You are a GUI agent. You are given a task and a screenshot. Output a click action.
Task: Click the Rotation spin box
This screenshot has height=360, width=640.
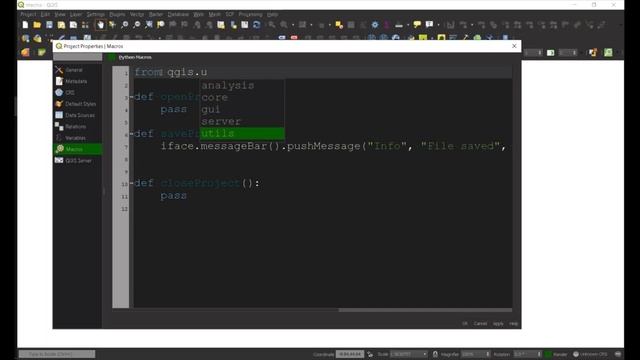[x=527, y=354]
